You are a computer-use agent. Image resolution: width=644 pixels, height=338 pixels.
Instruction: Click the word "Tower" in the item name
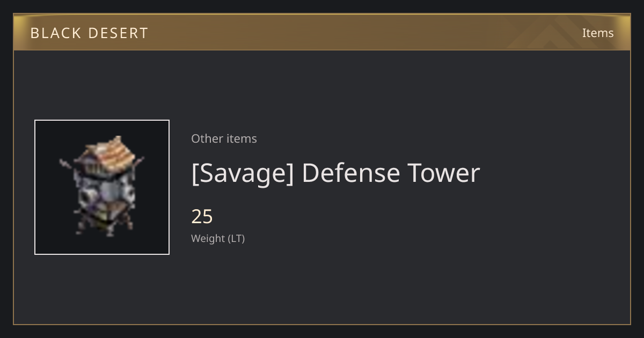tap(444, 173)
